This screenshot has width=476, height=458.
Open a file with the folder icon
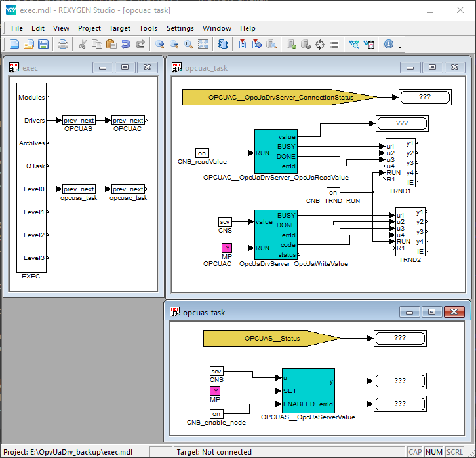click(x=29, y=45)
